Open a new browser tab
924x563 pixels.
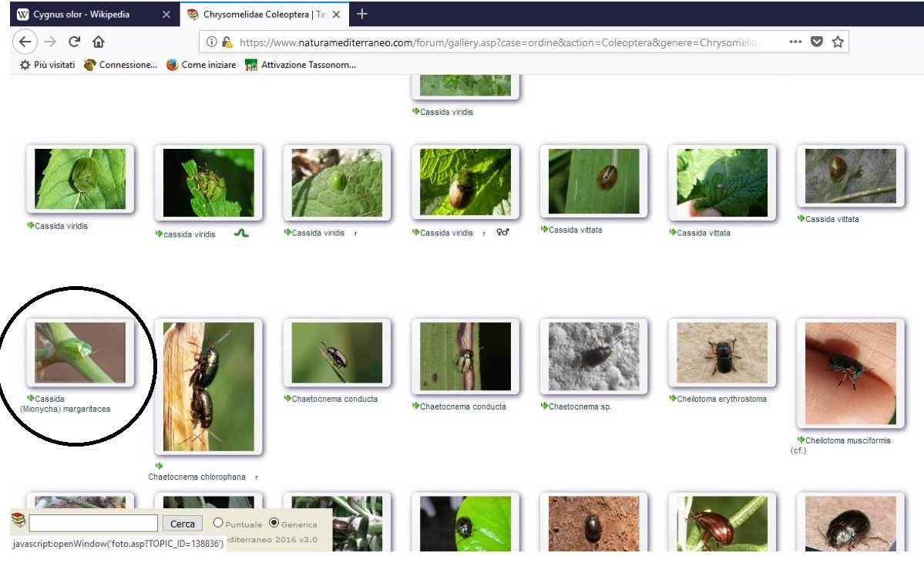pos(362,14)
